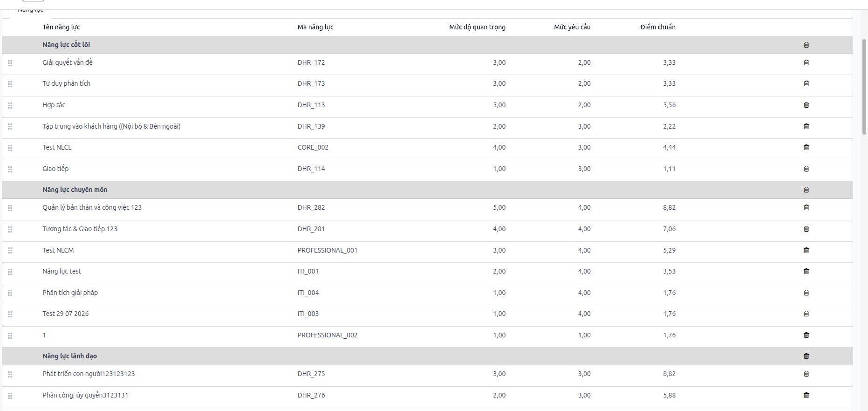
Task: Click Điểm chuẩn value 5,88
Action: [x=669, y=395]
